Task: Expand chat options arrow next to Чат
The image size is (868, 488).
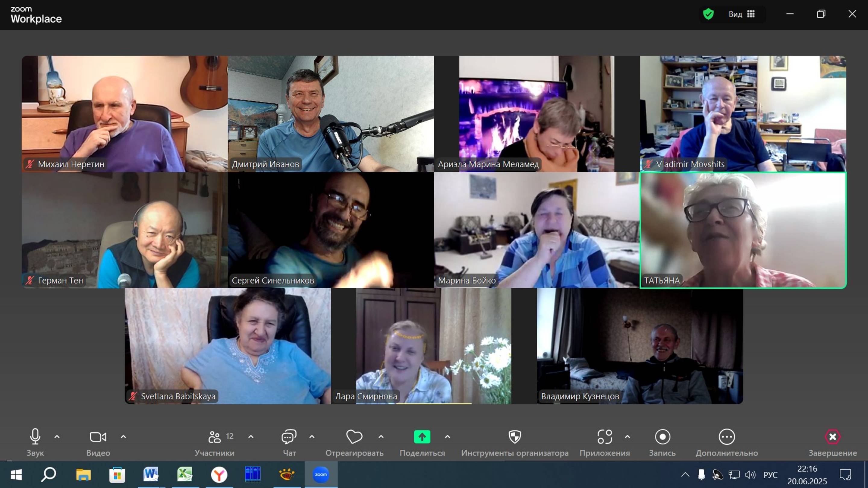Action: (x=312, y=437)
